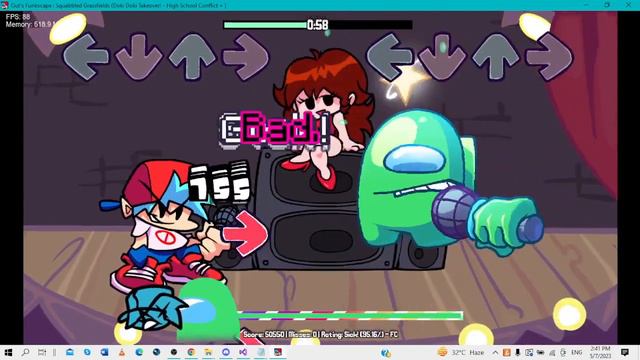This screenshot has width=640, height=360.
Task: Click the player's left arrow receptor
Action: coord(390,57)
